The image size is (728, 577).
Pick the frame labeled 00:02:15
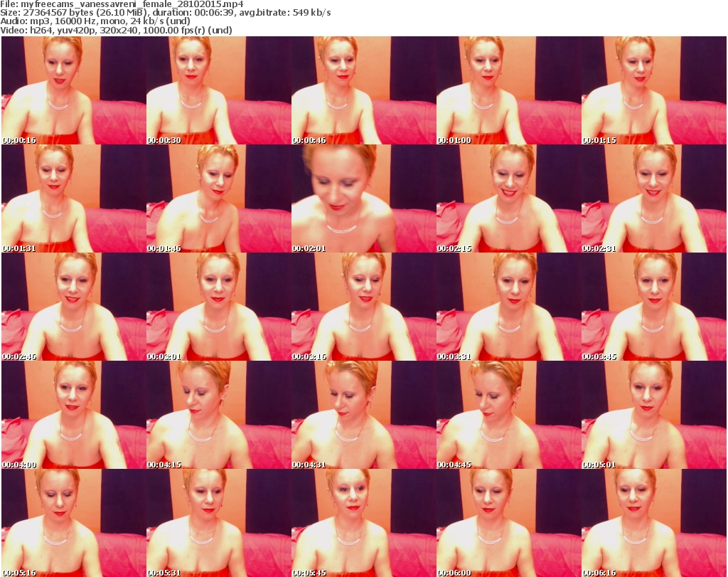pyautogui.click(x=508, y=198)
